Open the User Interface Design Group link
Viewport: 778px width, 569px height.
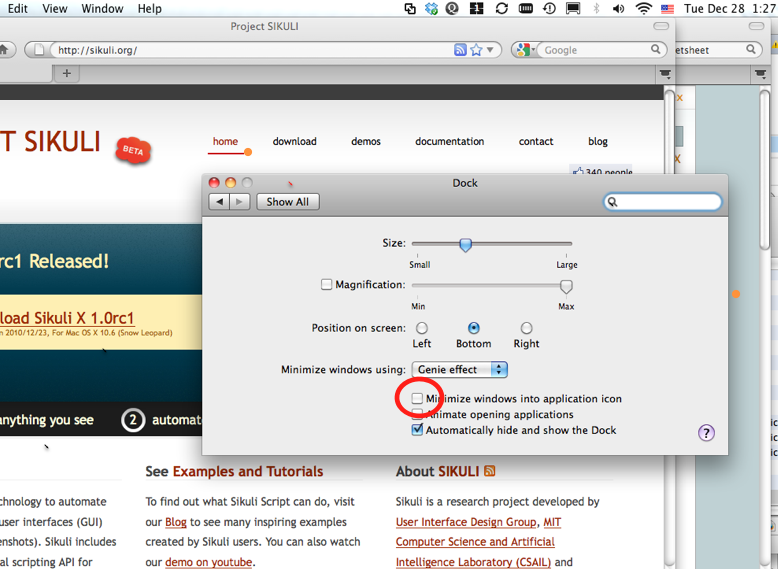point(465,522)
